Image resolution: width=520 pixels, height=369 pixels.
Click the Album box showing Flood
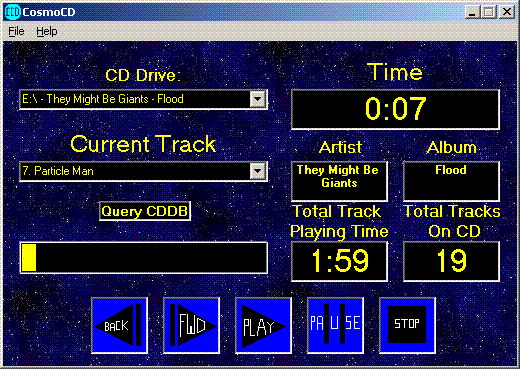click(x=451, y=181)
